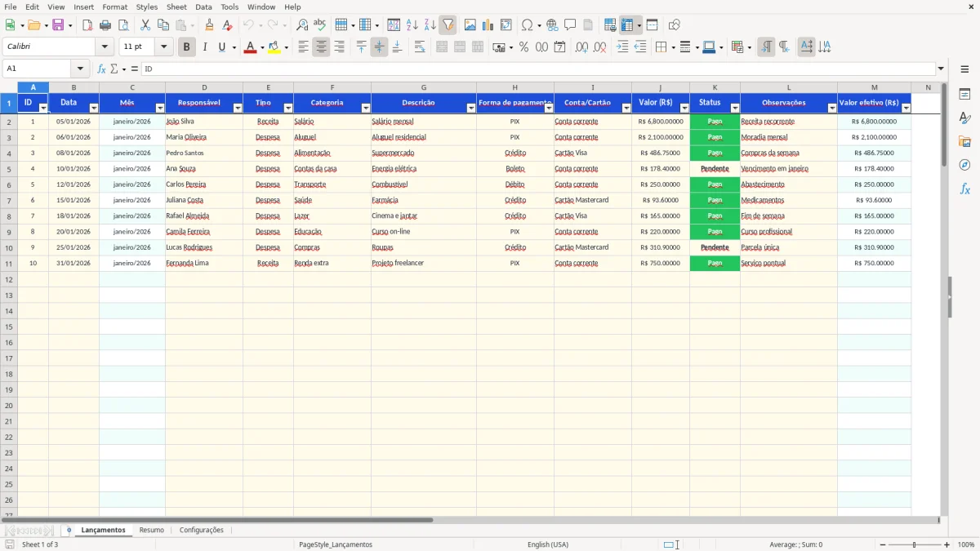Insert a pivot table icon

[506, 25]
